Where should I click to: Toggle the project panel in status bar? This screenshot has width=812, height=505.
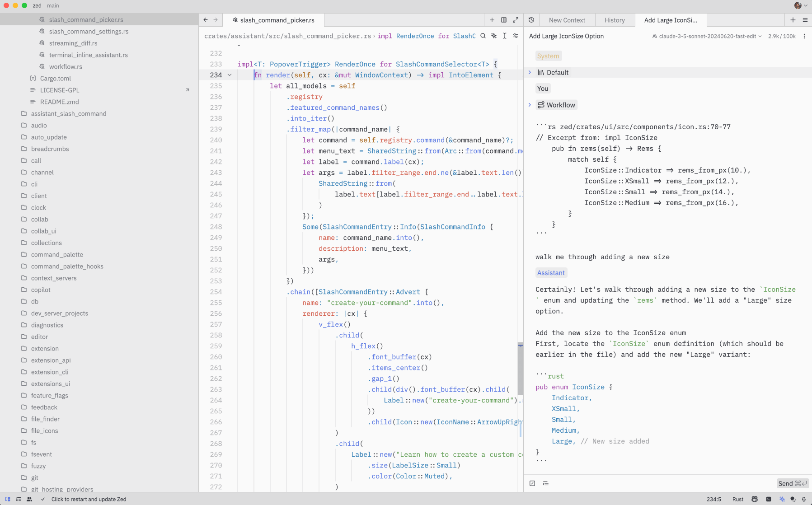tap(8, 499)
